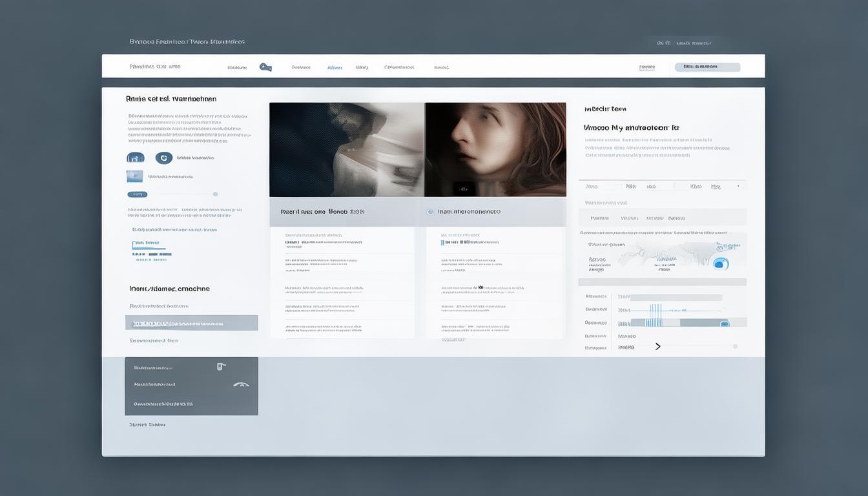Select the highlighted gray item in left sidebar

191,323
